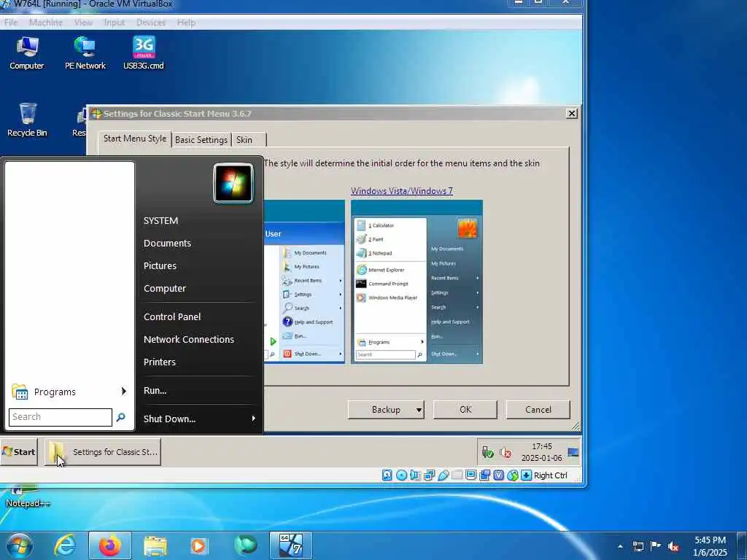The image size is (747, 560).
Task: Click the Windows user picture in Start menu
Action: [x=233, y=183]
